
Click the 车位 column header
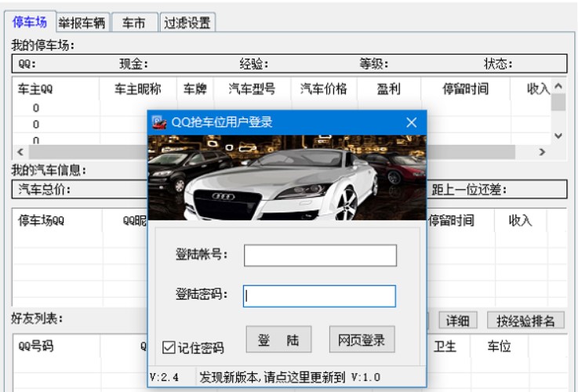pos(499,346)
